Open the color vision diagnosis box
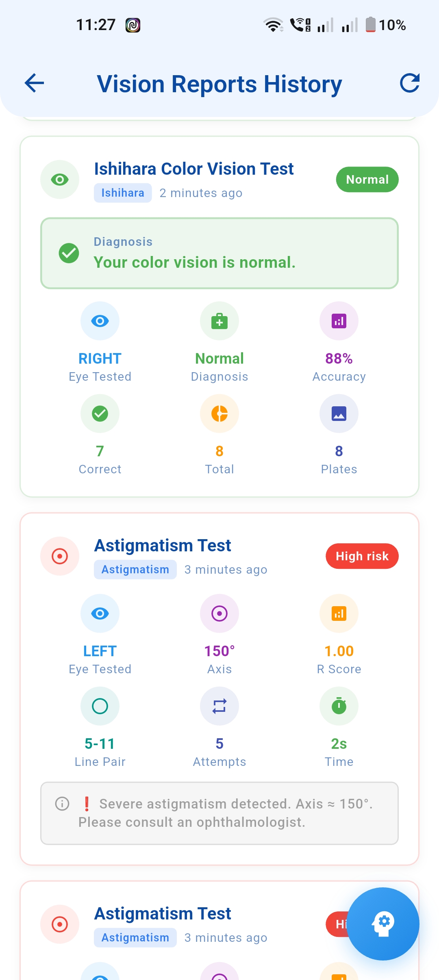Screen dimensions: 439x980 pos(219,254)
